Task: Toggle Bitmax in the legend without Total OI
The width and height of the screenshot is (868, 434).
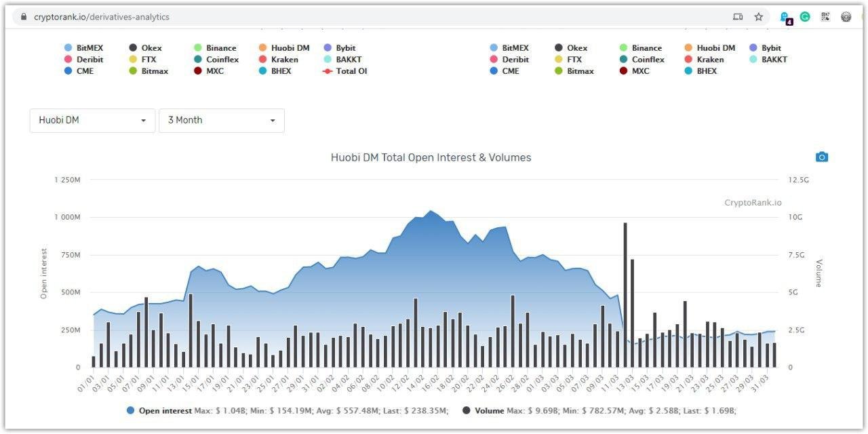Action: pyautogui.click(x=574, y=71)
